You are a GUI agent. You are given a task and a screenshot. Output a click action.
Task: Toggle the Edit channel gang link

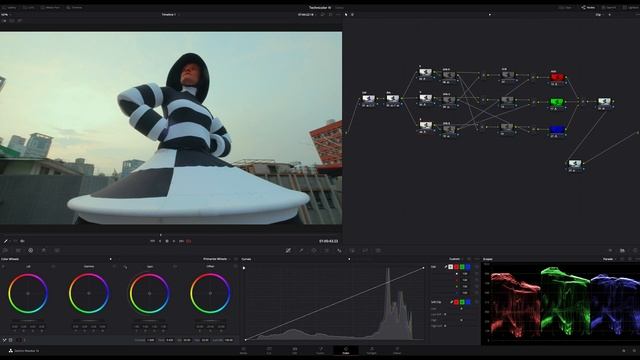coord(445,267)
